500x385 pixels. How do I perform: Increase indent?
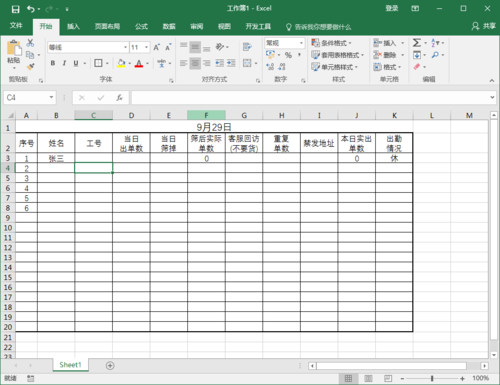tap(231, 63)
